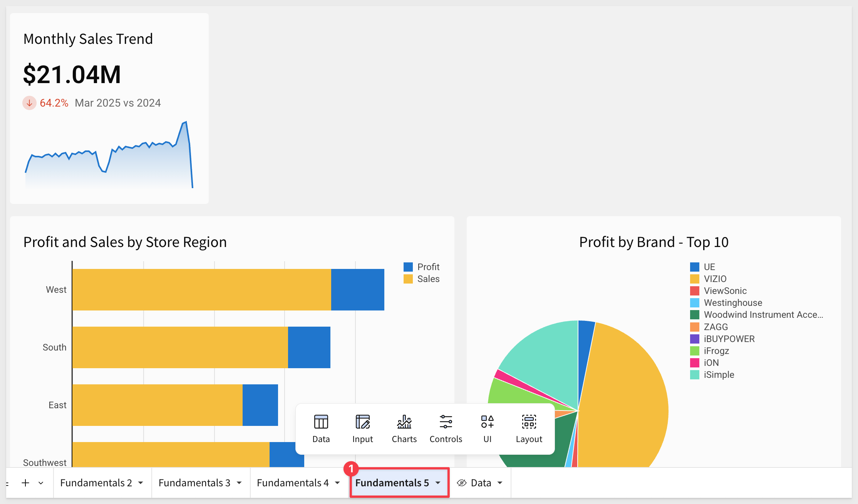The width and height of the screenshot is (858, 504).
Task: Click the Monthly Sales Trend title
Action: coord(88,39)
